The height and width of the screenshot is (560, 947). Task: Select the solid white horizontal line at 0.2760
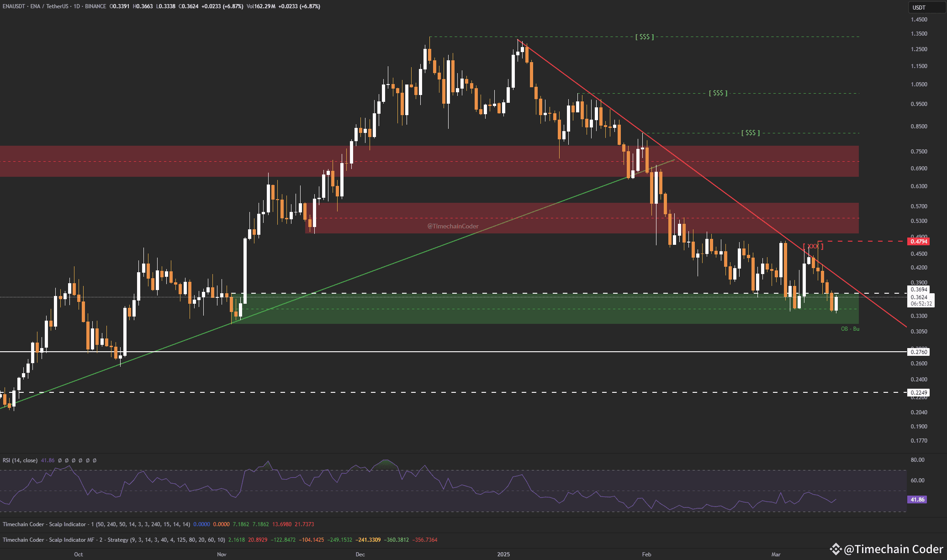pos(453,352)
